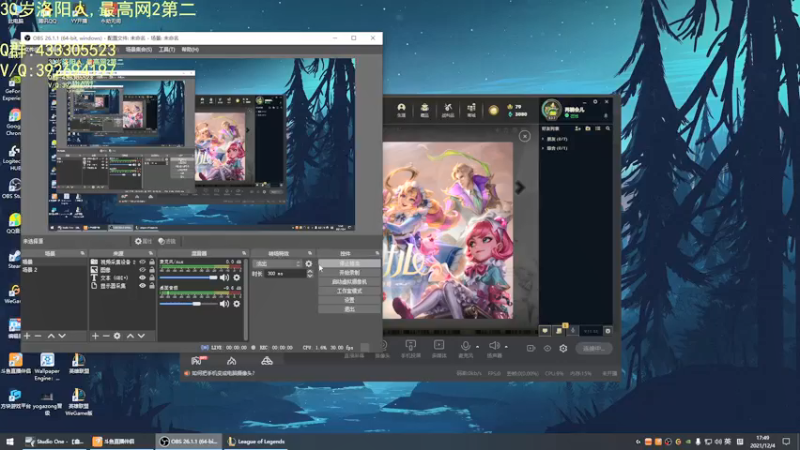Click the gold coin icon in Douyu header

coord(493,110)
